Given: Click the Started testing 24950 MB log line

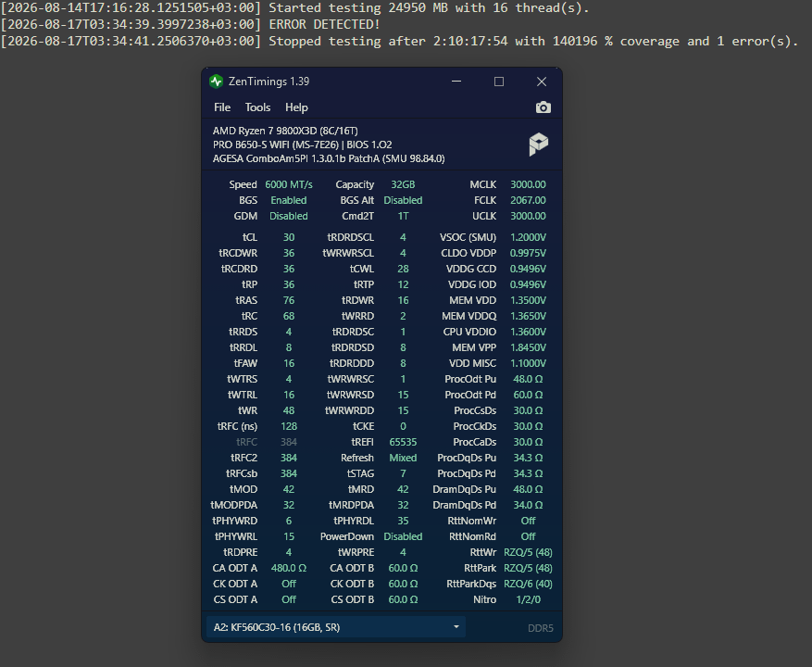Looking at the screenshot, I should (x=294, y=7).
